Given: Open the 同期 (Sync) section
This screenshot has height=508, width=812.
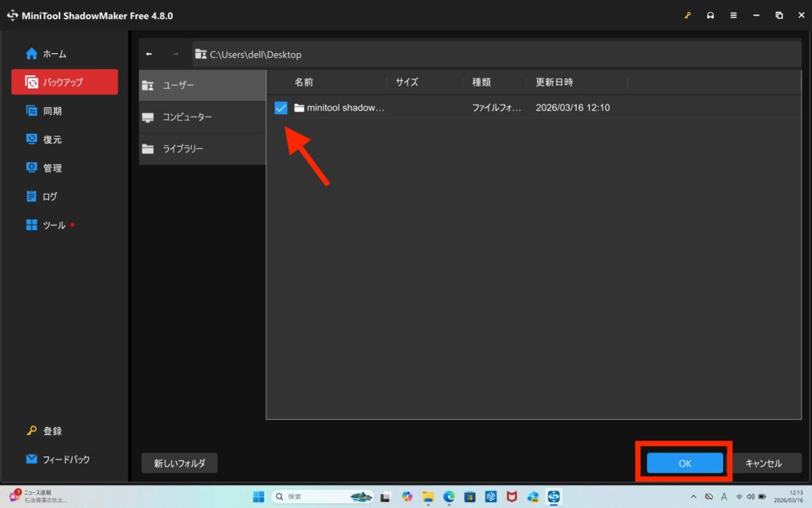Looking at the screenshot, I should pos(52,111).
